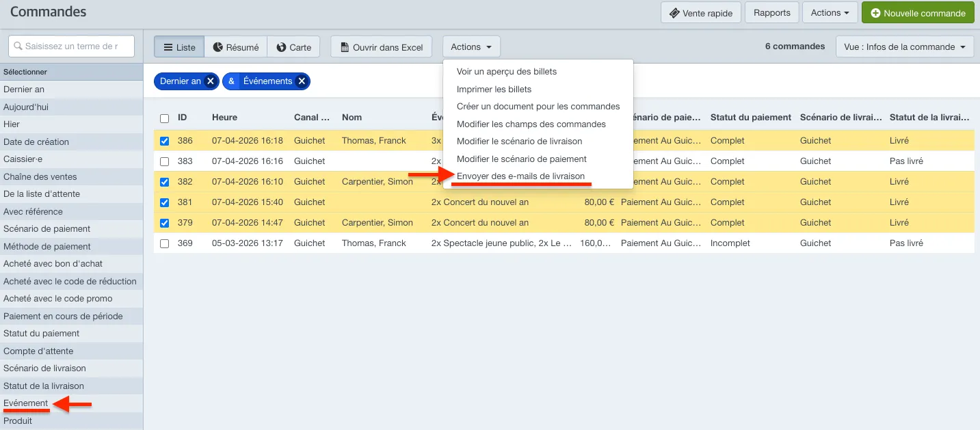Click the magnifier icon in the search box

(x=18, y=46)
